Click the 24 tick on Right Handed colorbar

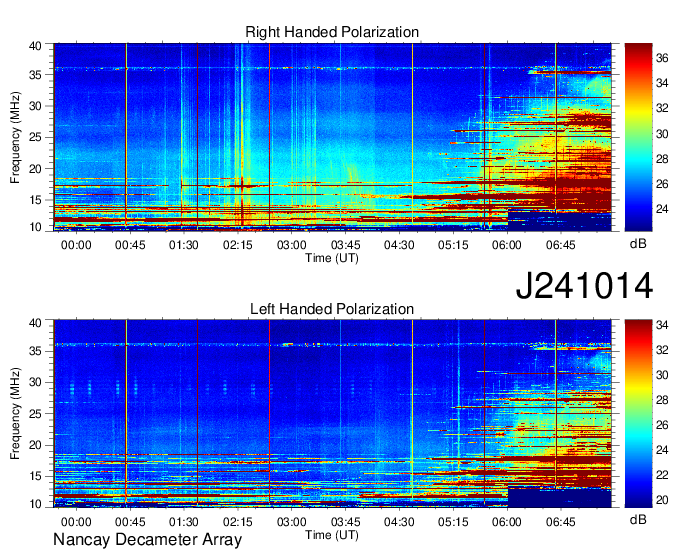pos(662,209)
